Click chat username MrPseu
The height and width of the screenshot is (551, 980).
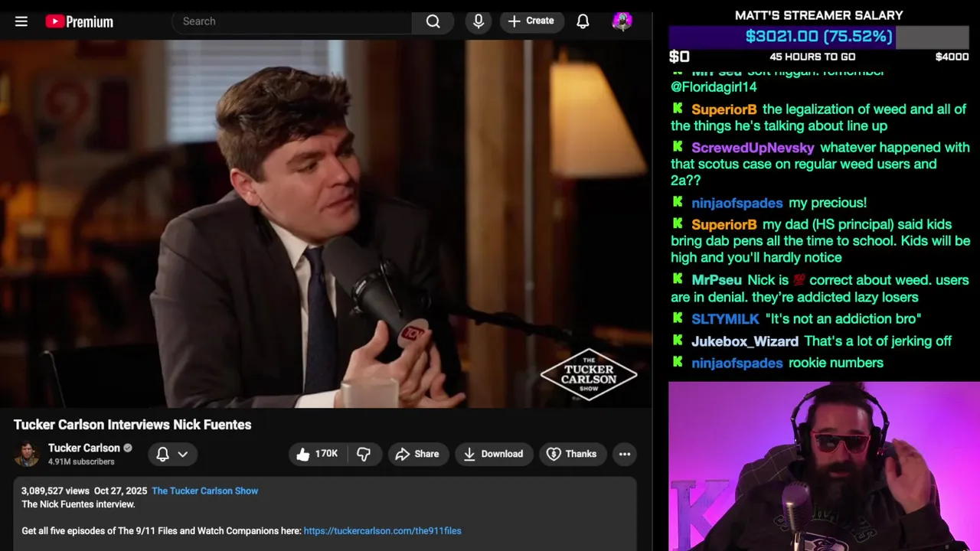tap(717, 280)
